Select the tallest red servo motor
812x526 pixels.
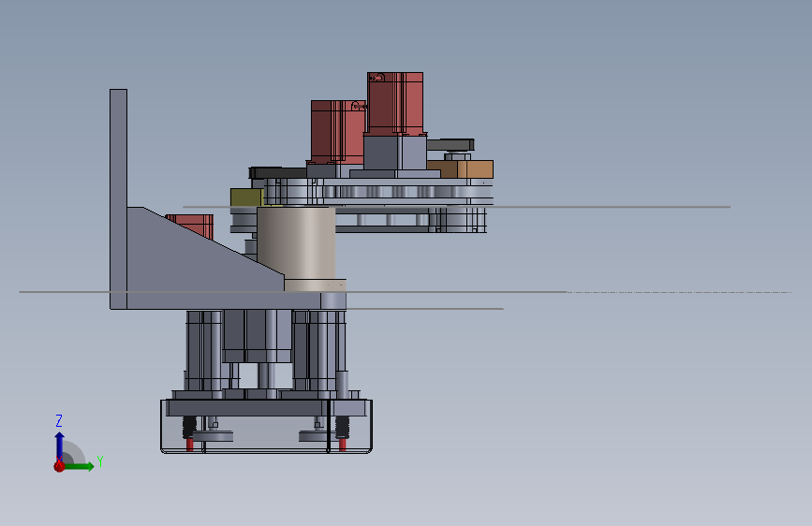click(395, 103)
